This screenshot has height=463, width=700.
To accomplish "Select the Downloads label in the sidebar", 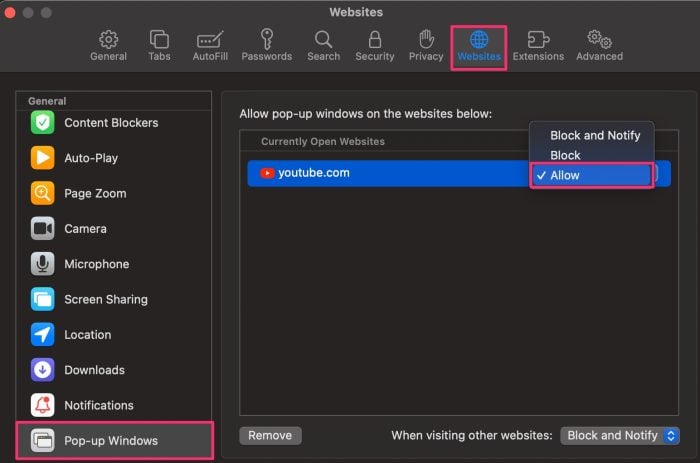I will coord(94,370).
